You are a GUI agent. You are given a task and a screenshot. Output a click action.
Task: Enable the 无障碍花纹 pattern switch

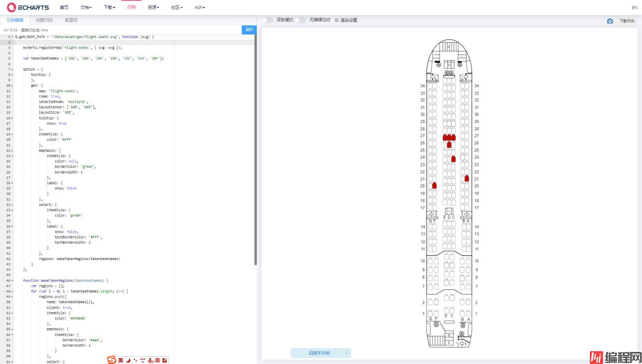tap(300, 20)
